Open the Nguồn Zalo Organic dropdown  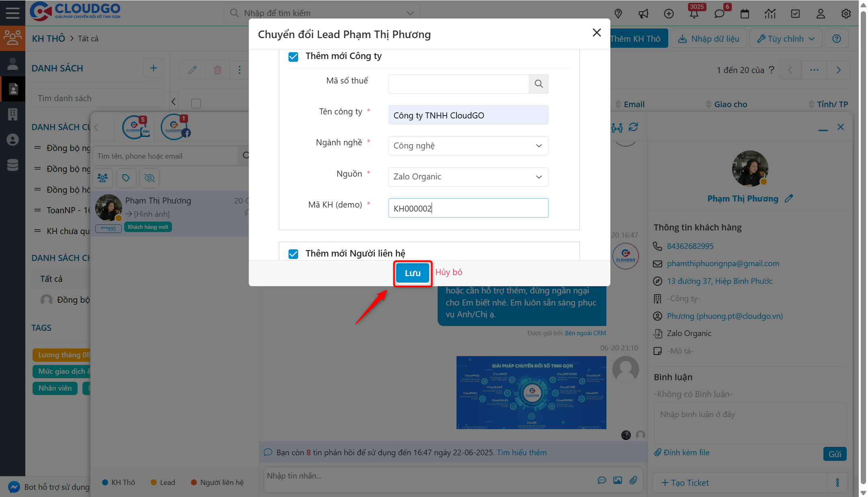tap(468, 177)
